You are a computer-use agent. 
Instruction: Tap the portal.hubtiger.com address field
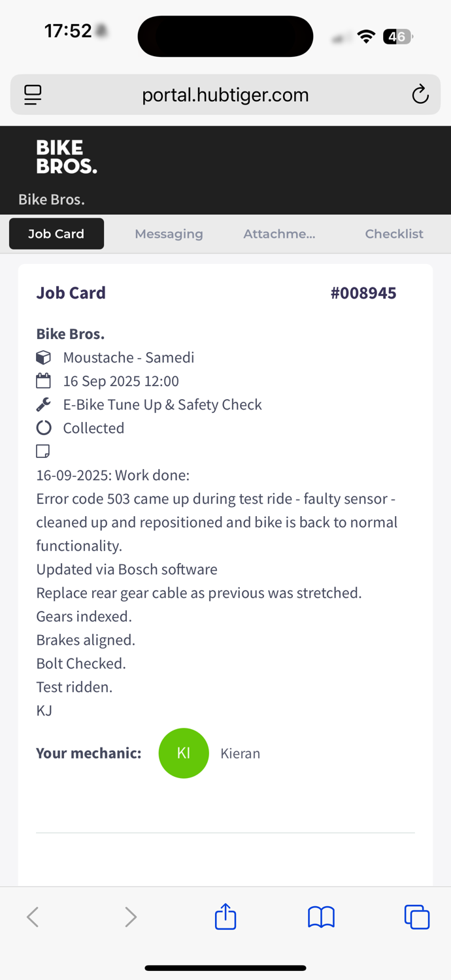(x=225, y=95)
